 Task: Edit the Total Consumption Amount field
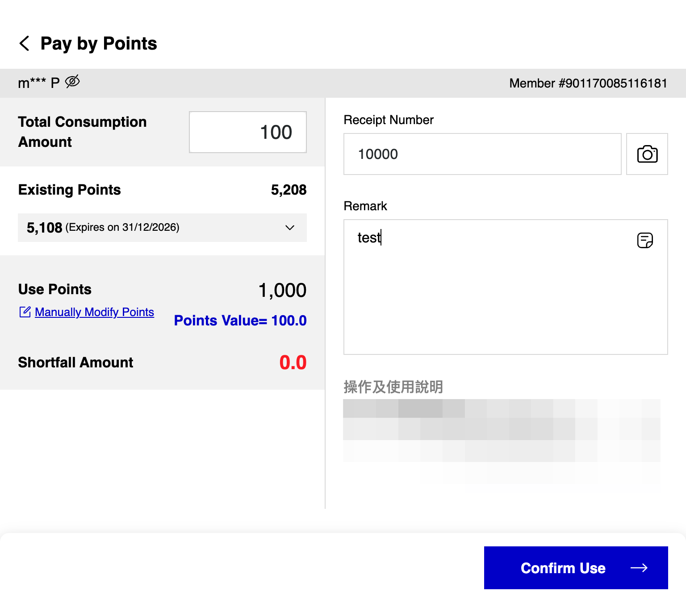248,132
